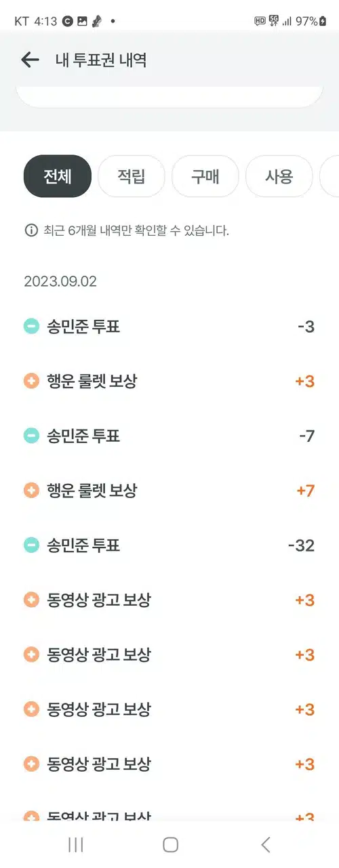The width and height of the screenshot is (339, 868).
Task: Tap plus icon beside first 동영상 광고 보상
Action: pyautogui.click(x=31, y=600)
